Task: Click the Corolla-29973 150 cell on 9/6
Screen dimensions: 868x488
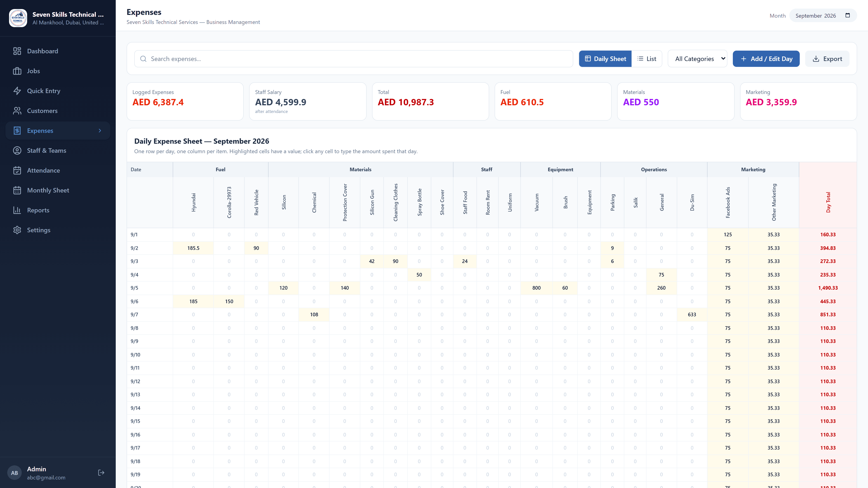Action: pyautogui.click(x=229, y=301)
